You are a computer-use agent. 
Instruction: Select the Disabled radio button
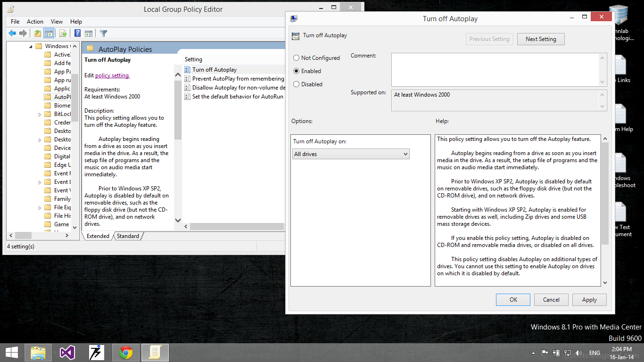(x=296, y=84)
